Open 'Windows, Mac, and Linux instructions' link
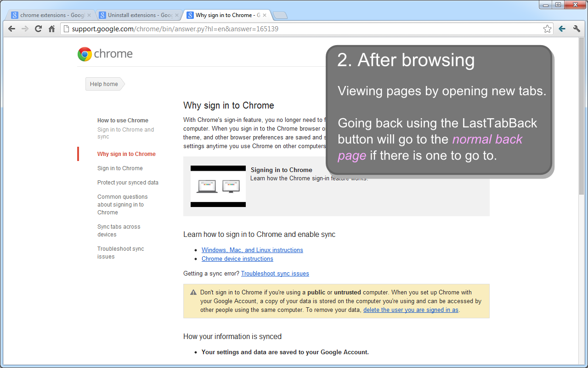Screen dimensions: 588x368 (x=252, y=250)
